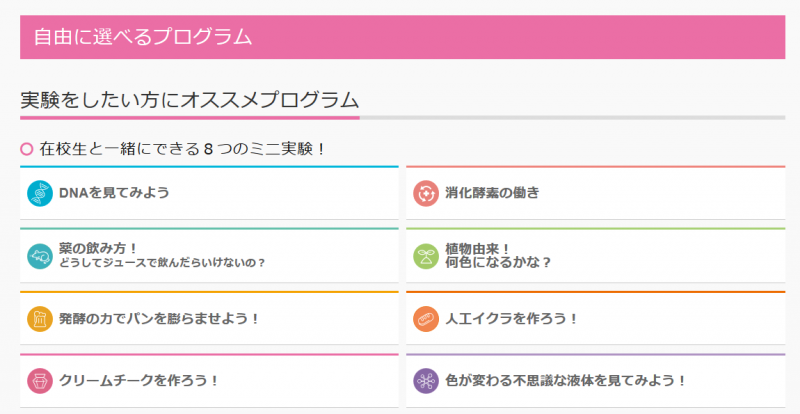800x414 pixels.
Task: Open the 消化酵素の働き experiment
Action: 492,193
